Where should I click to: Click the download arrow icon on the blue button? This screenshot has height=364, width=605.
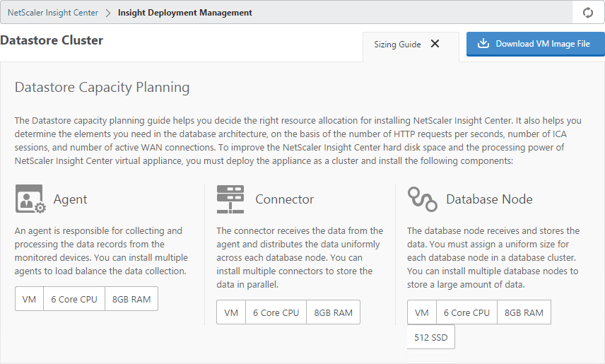[x=483, y=43]
